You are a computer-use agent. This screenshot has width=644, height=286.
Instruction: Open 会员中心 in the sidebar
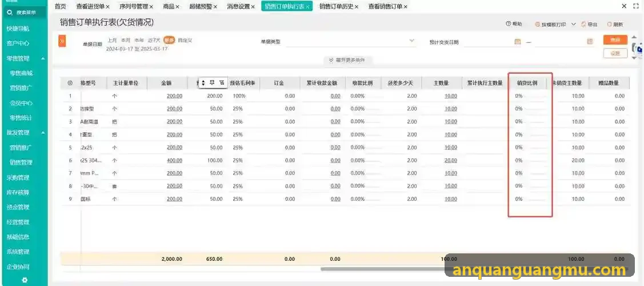pos(21,103)
